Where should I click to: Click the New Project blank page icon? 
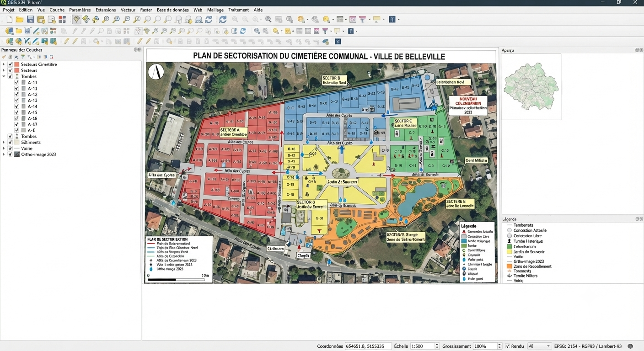pyautogui.click(x=9, y=20)
